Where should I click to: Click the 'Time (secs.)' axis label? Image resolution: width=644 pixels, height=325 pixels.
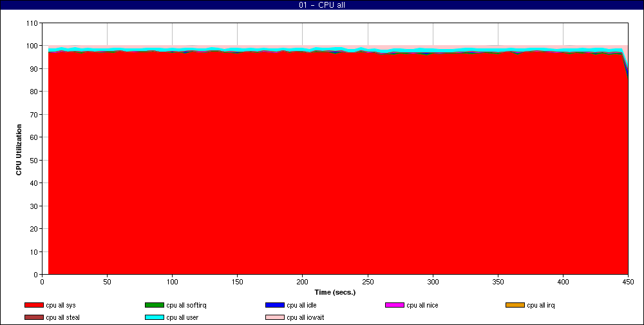[x=335, y=293]
